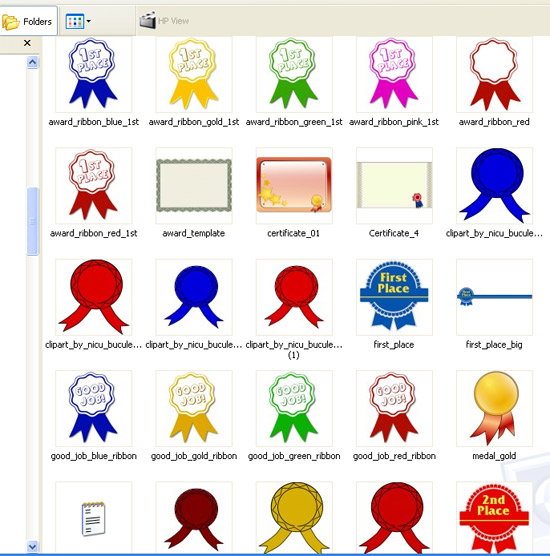Click the scrollbar up arrow
550x556 pixels.
33,62
